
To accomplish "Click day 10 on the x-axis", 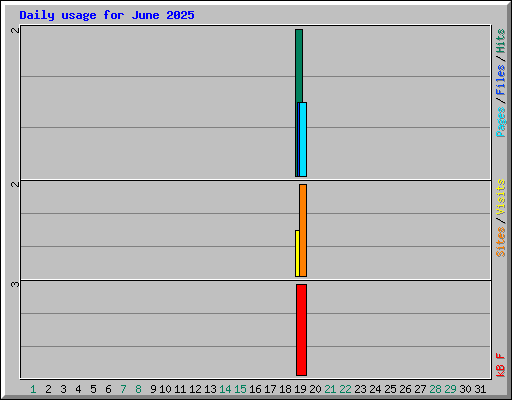I will tap(165, 389).
